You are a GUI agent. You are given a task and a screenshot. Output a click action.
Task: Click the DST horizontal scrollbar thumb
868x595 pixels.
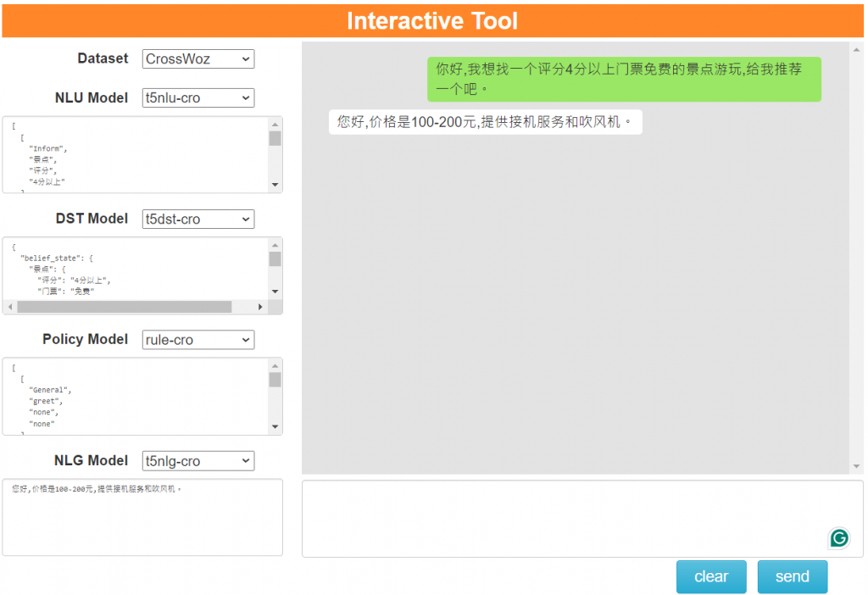[x=125, y=307]
